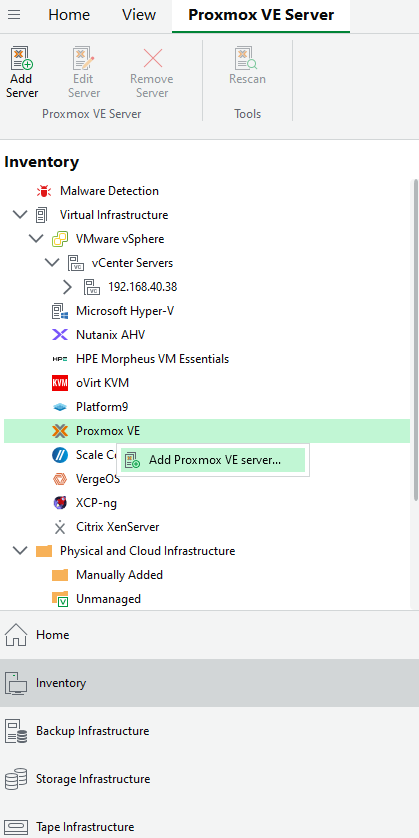Click the oVirt KVM icon
The width and height of the screenshot is (419, 838).
click(x=60, y=383)
